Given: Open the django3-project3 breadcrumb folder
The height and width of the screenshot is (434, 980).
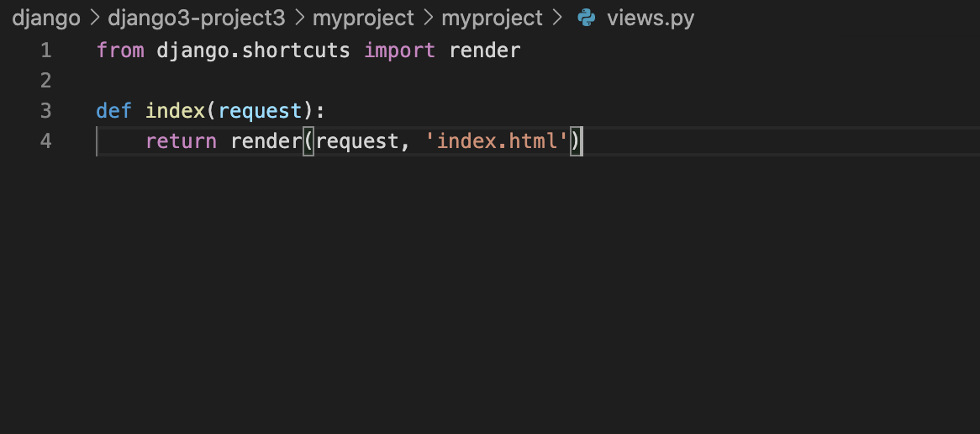Looking at the screenshot, I should pyautogui.click(x=196, y=19).
